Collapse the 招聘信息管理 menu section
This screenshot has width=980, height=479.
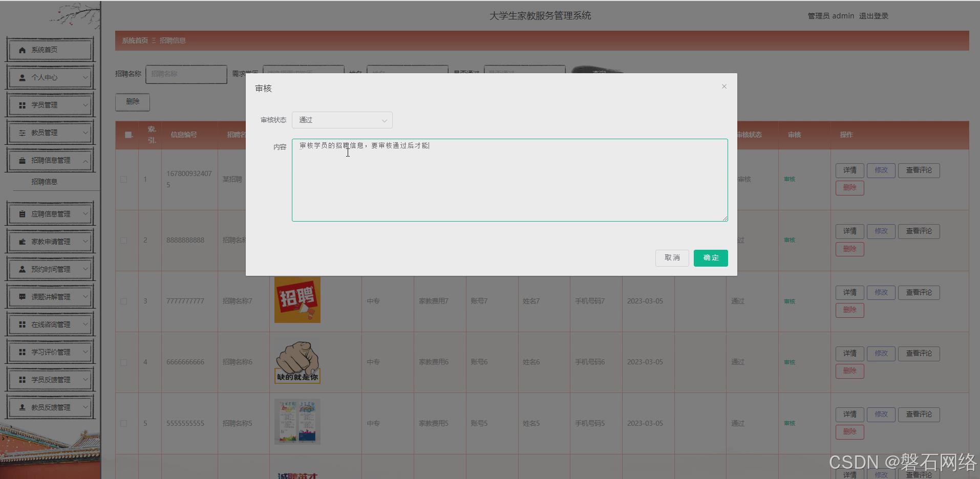click(50, 160)
